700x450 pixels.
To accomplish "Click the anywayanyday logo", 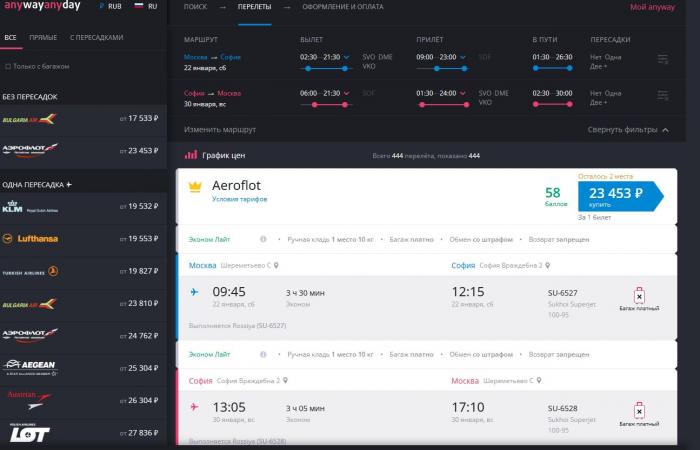I will coord(42,6).
